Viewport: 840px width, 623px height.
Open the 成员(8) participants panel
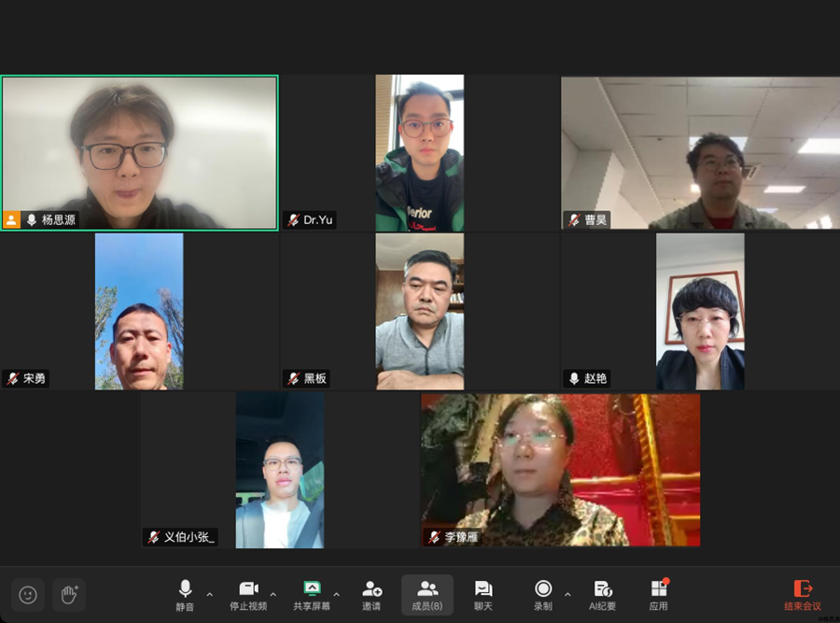(x=427, y=595)
